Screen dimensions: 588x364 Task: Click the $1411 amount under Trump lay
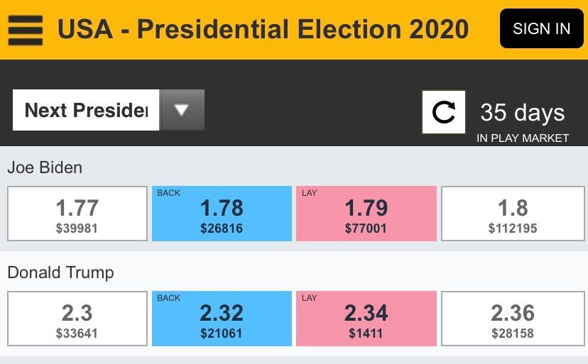point(366,333)
